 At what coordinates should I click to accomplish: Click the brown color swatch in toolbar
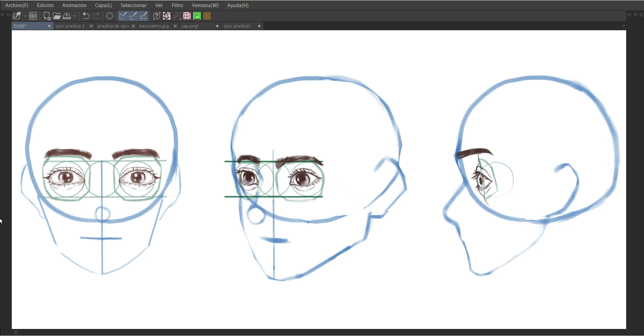click(x=207, y=16)
